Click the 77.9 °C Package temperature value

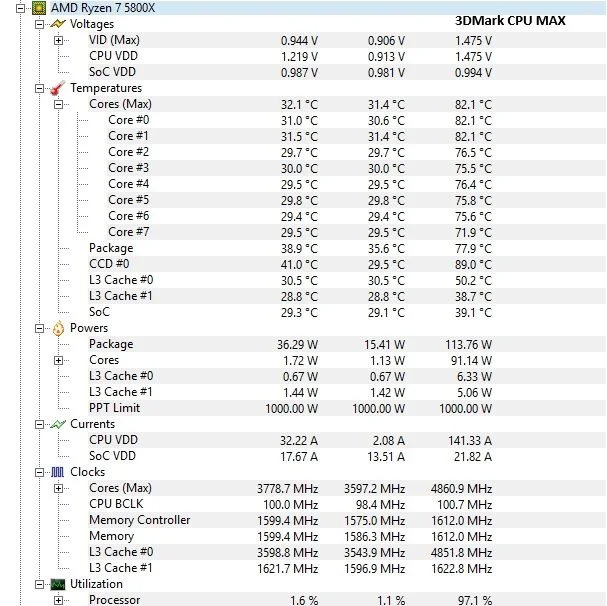[x=473, y=249]
